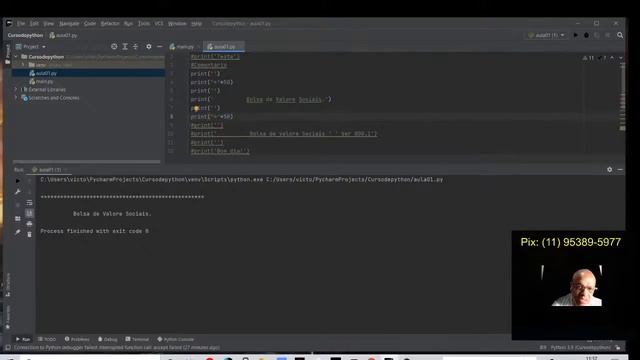The height and width of the screenshot is (360, 640).
Task: Select aula01.py in the project tree
Action: pyautogui.click(x=46, y=73)
